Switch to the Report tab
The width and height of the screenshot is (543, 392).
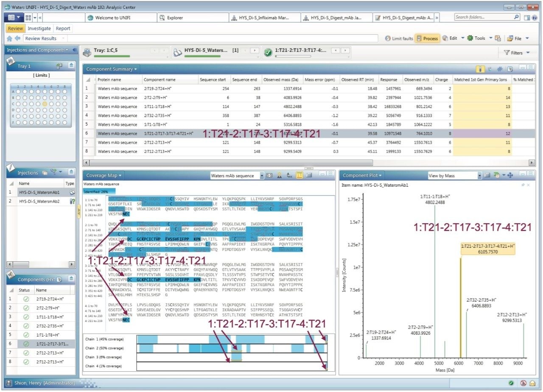click(x=63, y=28)
